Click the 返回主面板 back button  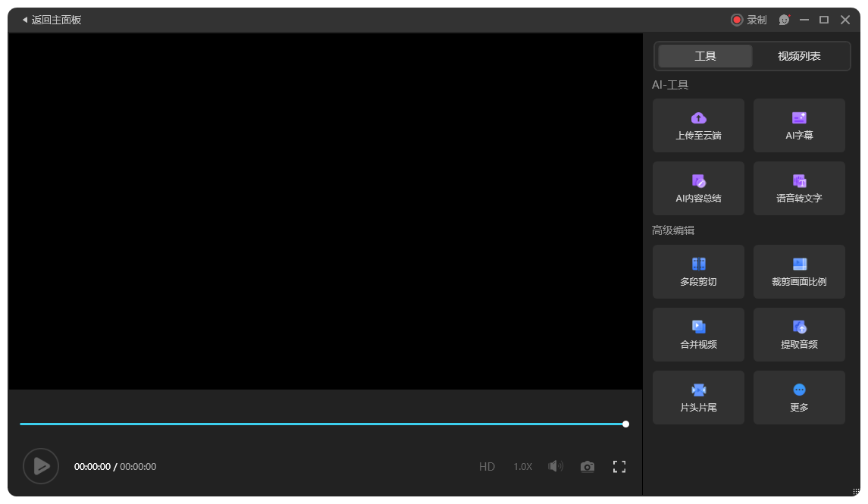click(x=52, y=20)
